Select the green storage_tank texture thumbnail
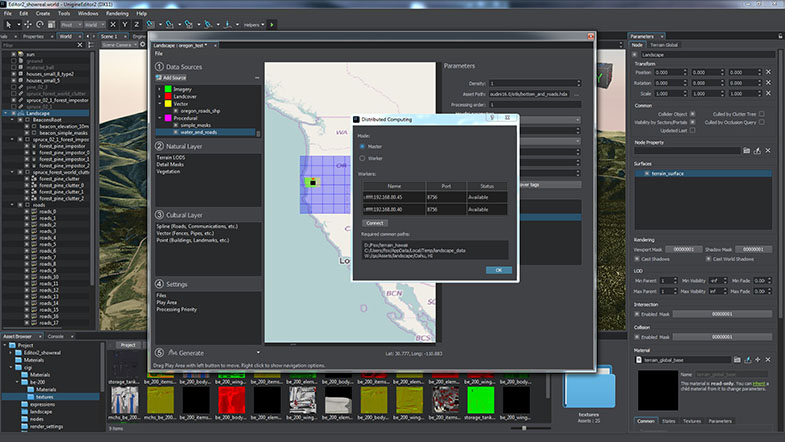Screen dimensions: 785x442 481,399
